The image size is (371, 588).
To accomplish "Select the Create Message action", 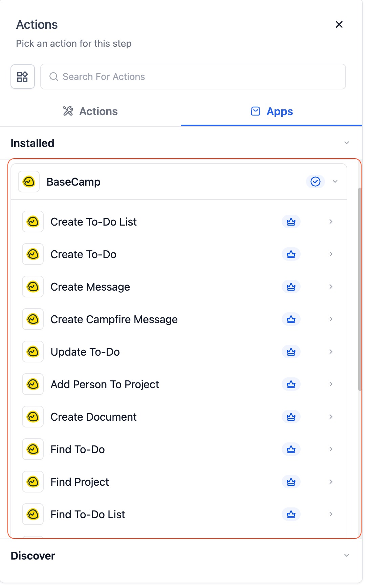I will [179, 287].
